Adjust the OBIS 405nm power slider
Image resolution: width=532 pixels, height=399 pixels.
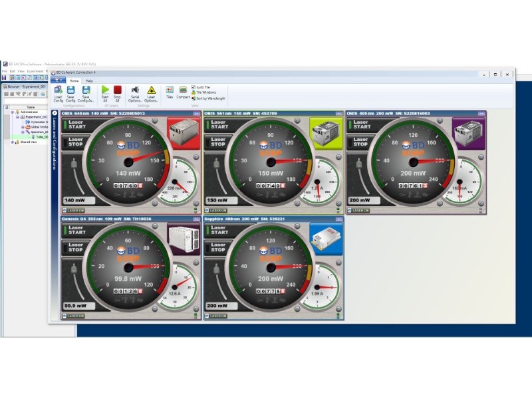(x=359, y=165)
